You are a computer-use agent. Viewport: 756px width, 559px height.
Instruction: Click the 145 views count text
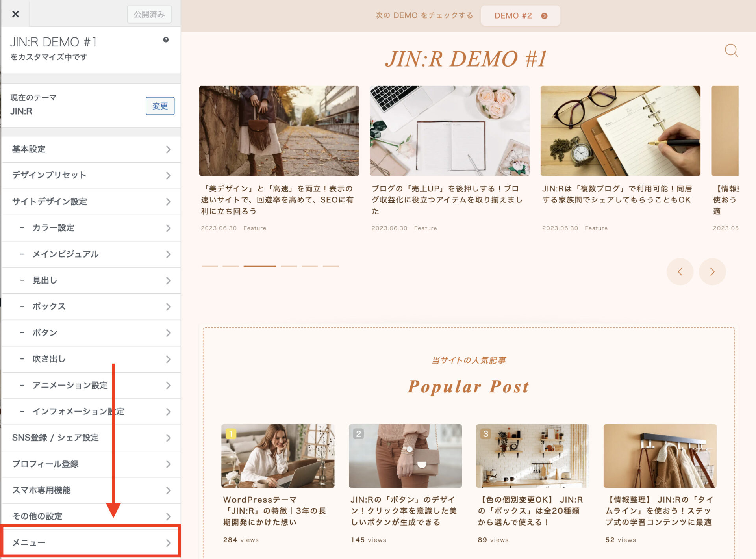pyautogui.click(x=369, y=540)
